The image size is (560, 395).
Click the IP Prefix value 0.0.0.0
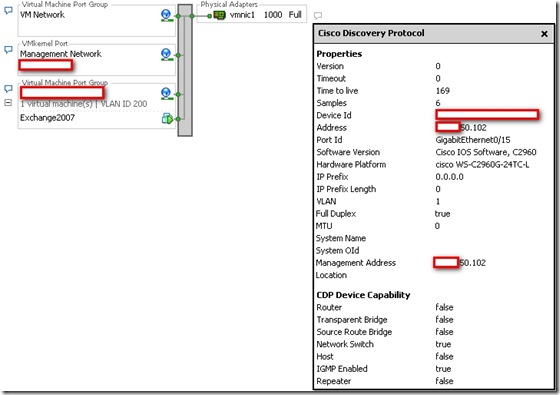point(449,177)
